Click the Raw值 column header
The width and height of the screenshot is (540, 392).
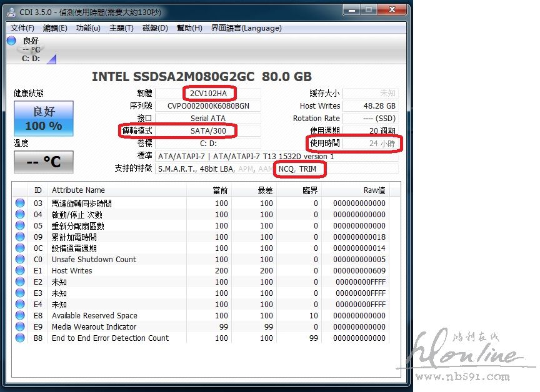coord(374,190)
